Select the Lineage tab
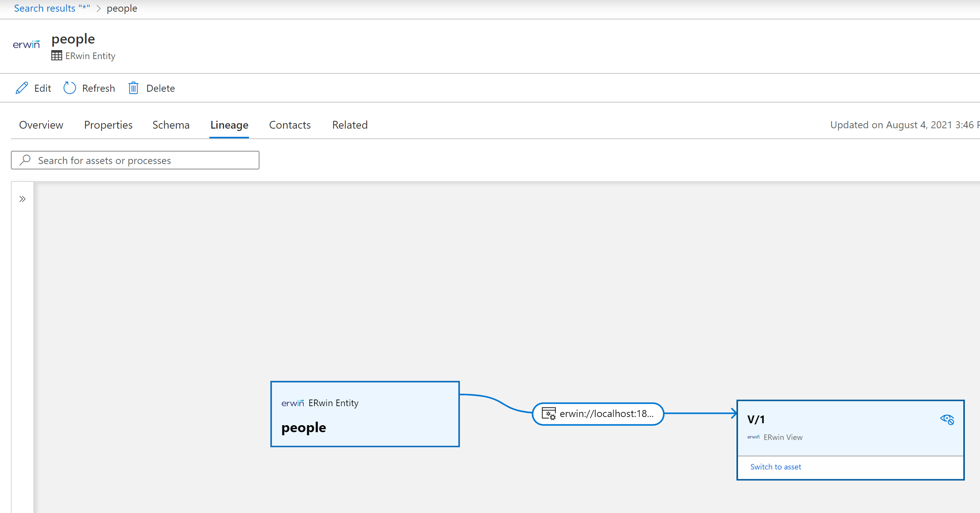Viewport: 980px width, 513px height. (x=229, y=124)
